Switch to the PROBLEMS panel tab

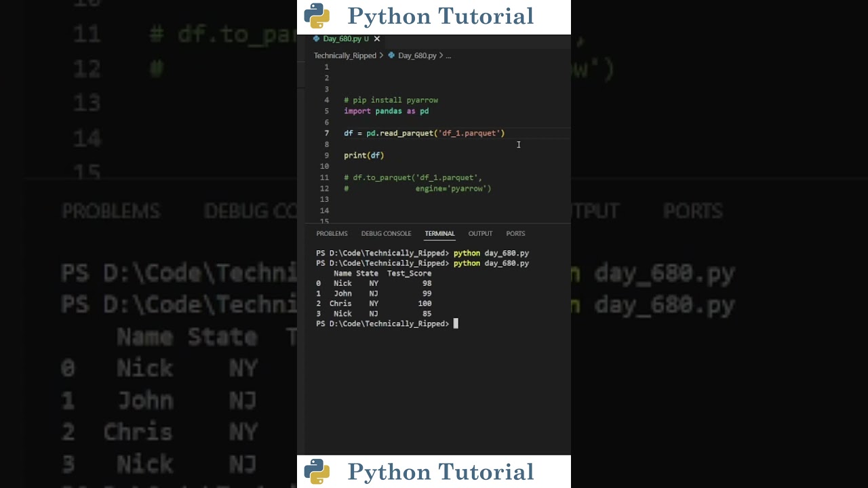(x=332, y=233)
